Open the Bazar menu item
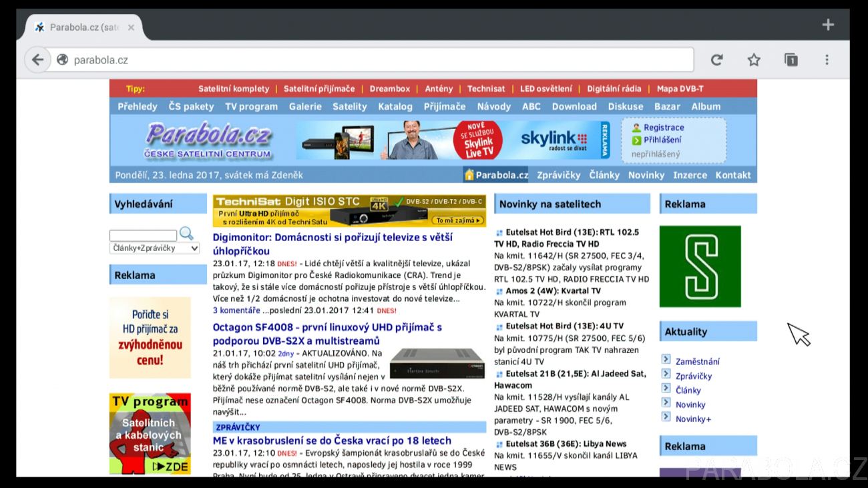This screenshot has height=488, width=868. point(667,106)
